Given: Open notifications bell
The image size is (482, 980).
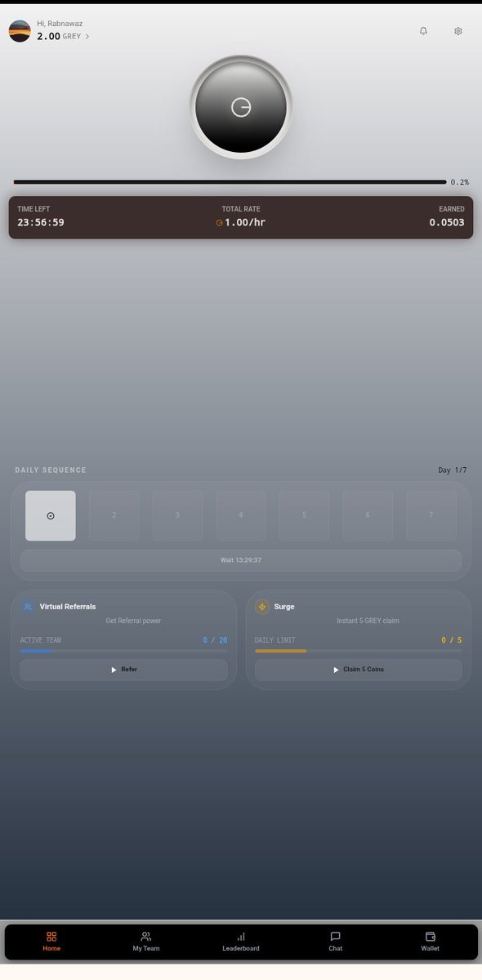Looking at the screenshot, I should [423, 31].
